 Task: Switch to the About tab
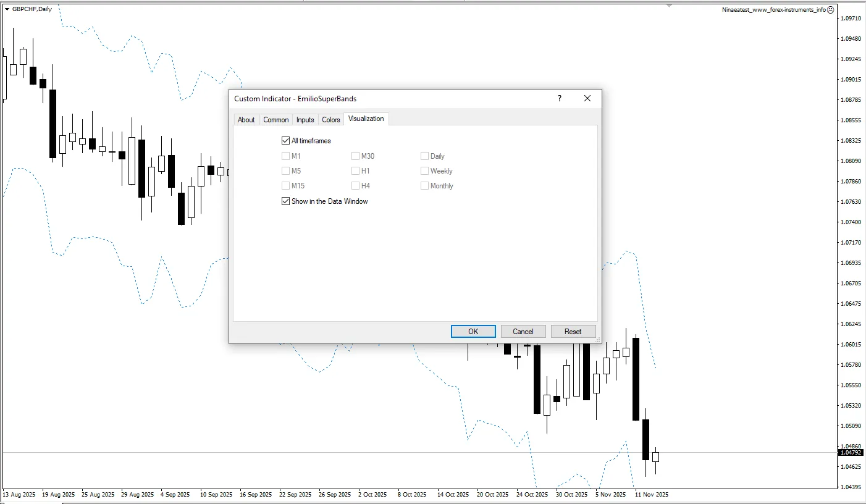246,120
